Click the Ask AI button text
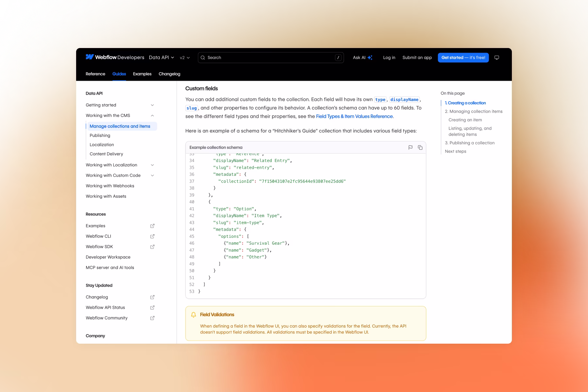The height and width of the screenshot is (392, 588). (x=359, y=57)
